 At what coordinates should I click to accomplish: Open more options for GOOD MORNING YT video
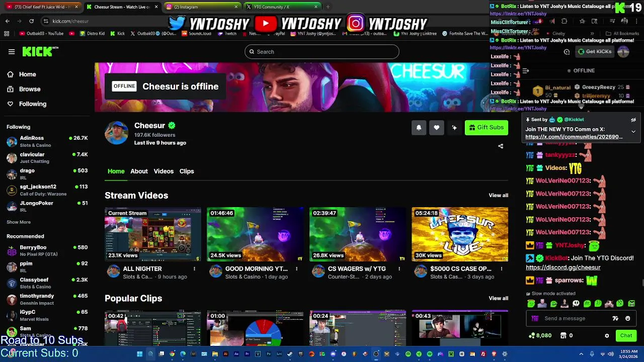point(296,269)
